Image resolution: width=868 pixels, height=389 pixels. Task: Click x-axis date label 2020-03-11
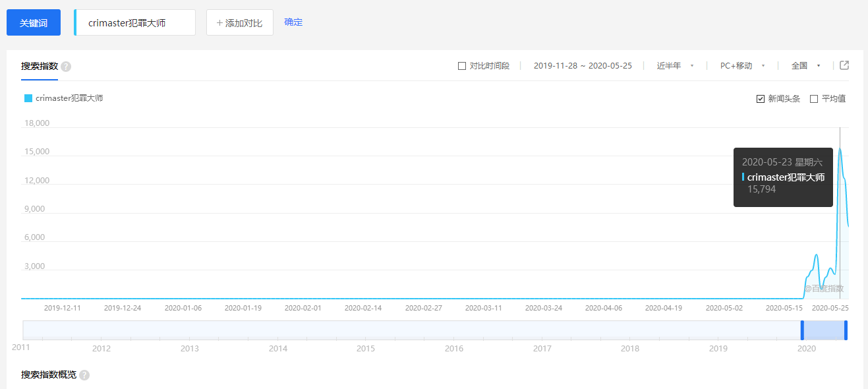484,308
